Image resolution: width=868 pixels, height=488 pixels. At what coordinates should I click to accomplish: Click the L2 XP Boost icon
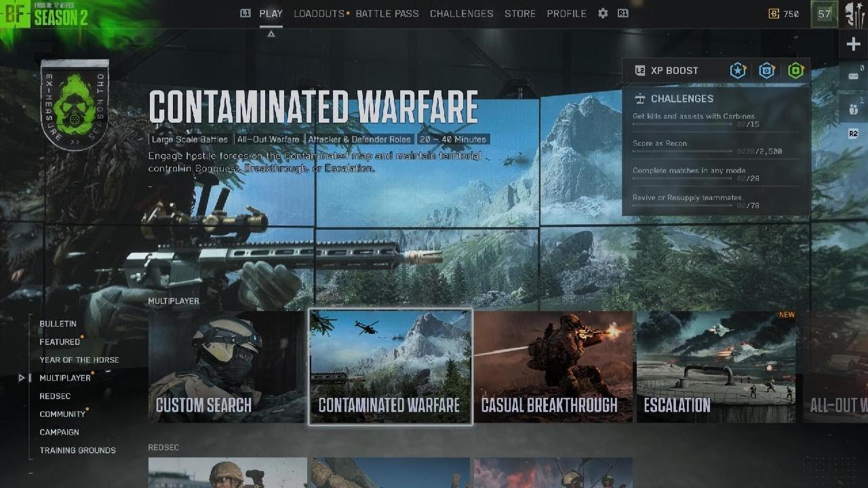point(639,70)
